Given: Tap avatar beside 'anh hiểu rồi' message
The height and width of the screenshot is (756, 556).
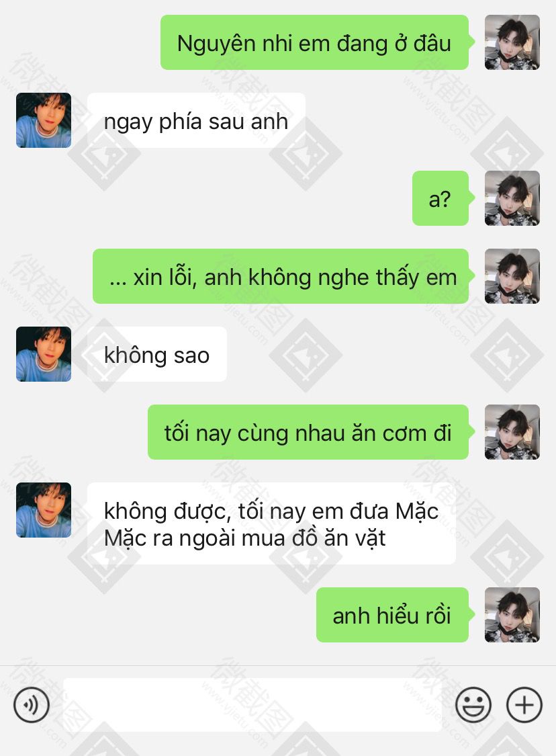Looking at the screenshot, I should [x=512, y=615].
